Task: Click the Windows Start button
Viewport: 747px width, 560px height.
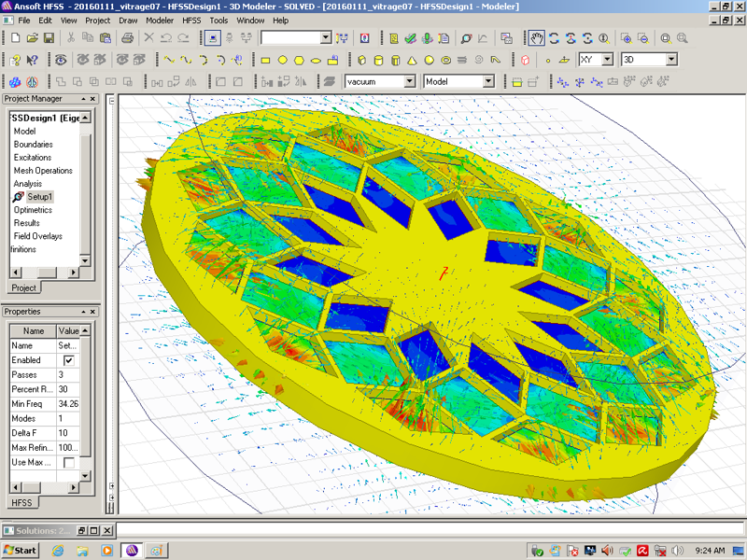Action: tap(21, 550)
